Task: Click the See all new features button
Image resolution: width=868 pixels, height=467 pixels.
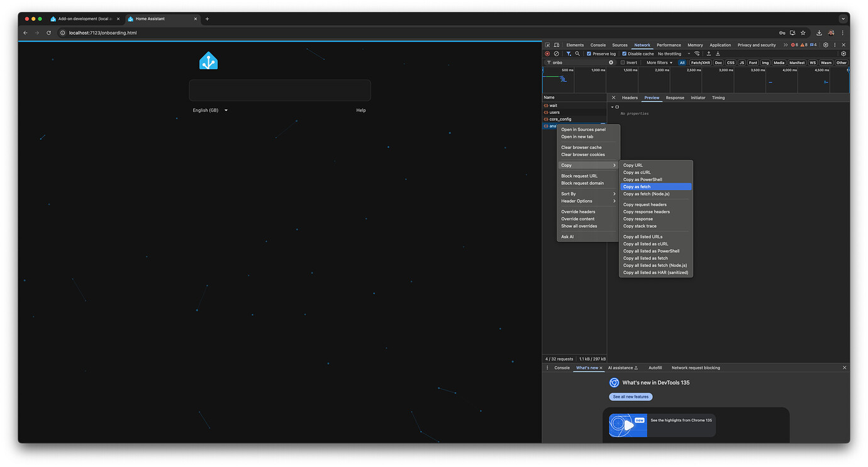Action: [x=630, y=397]
